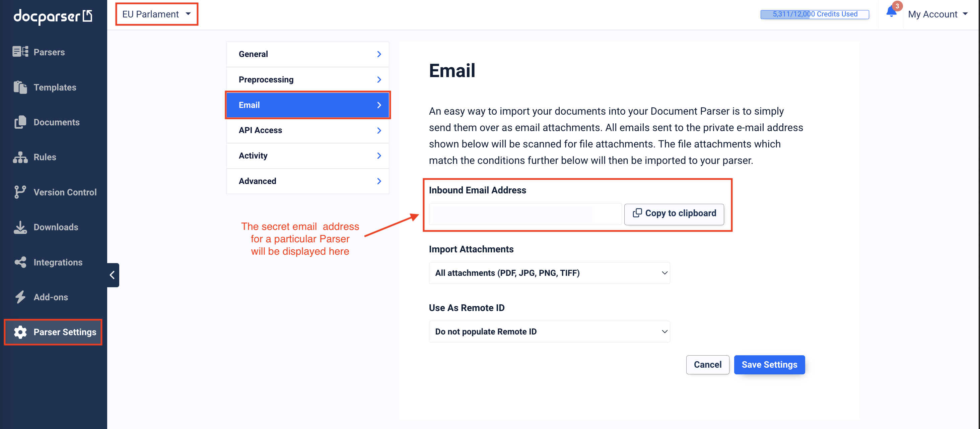
Task: Open the EU Parlament parser dropdown
Action: click(157, 14)
